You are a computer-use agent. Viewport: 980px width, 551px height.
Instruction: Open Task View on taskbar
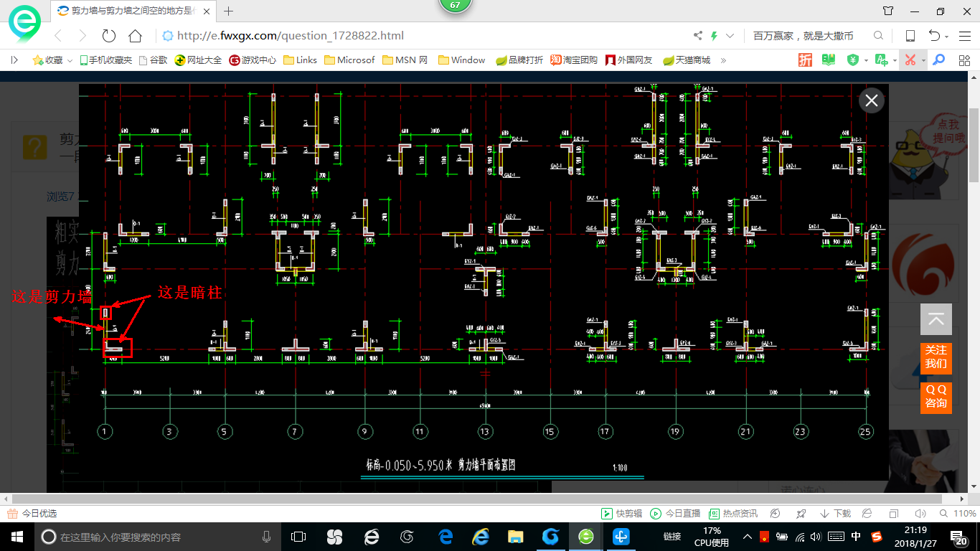(x=298, y=537)
